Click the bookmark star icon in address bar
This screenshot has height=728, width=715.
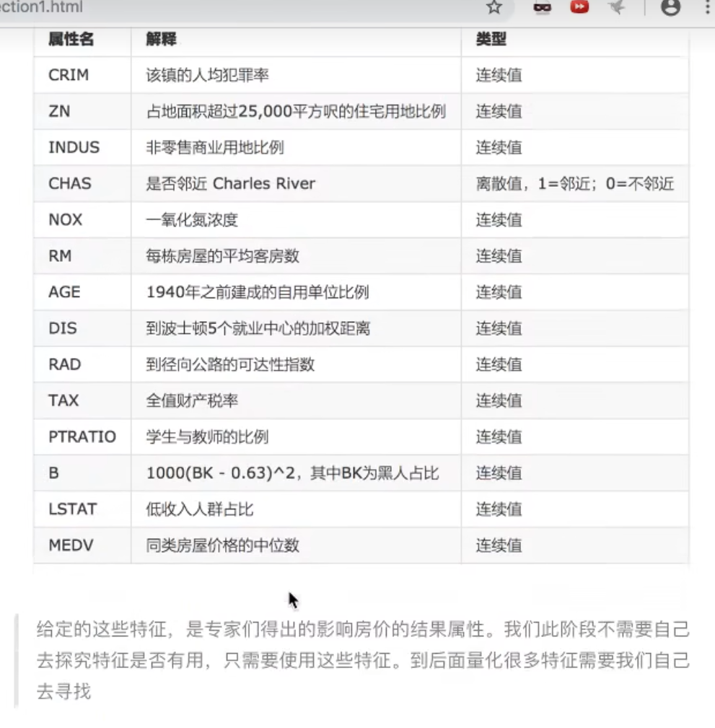click(x=494, y=7)
